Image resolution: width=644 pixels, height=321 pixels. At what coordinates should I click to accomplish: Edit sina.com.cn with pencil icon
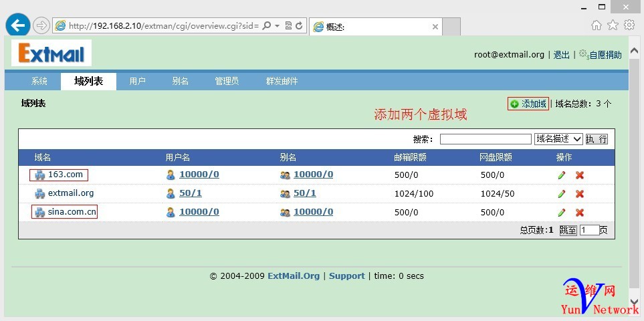coord(562,213)
